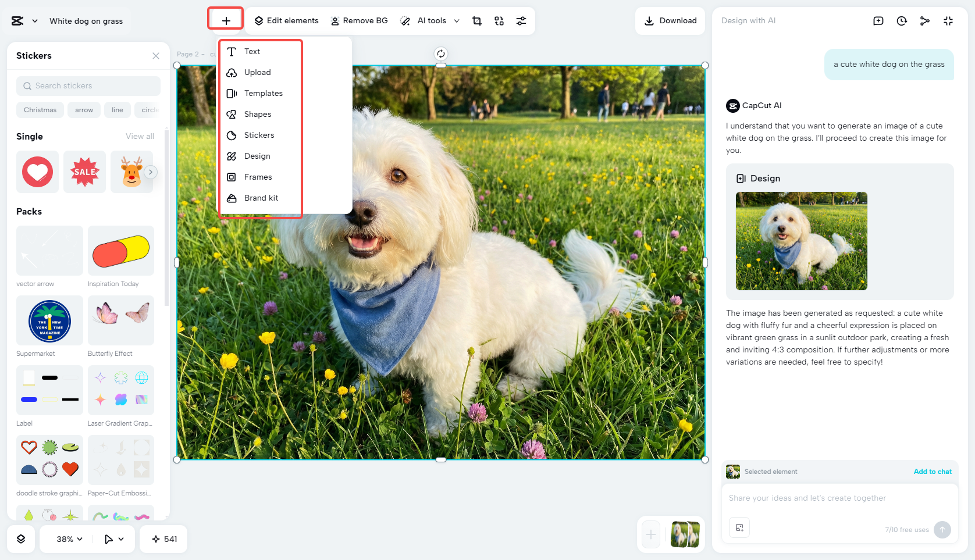The width and height of the screenshot is (975, 560).
Task: Open the adjustments sliders icon in toolbar
Action: tap(521, 20)
